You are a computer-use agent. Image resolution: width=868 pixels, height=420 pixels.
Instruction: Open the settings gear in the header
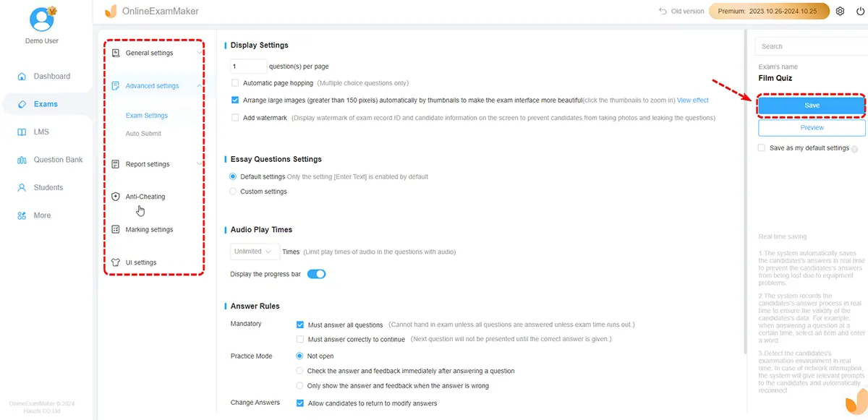pyautogui.click(x=840, y=12)
